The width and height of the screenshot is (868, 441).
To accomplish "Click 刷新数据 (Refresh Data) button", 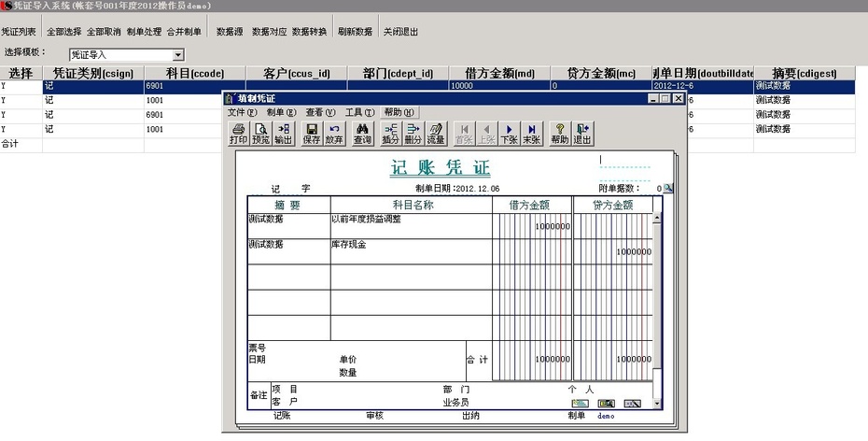I will [x=355, y=32].
